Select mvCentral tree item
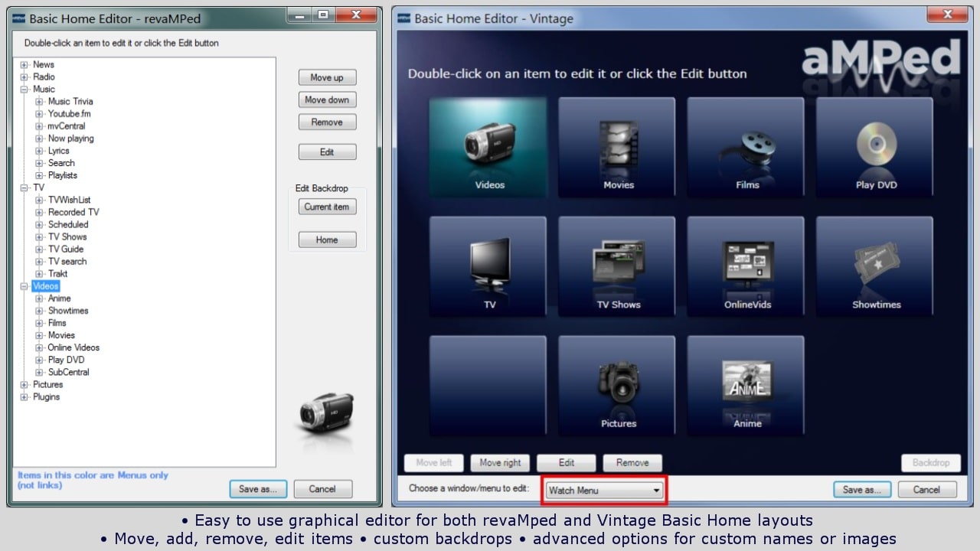 pyautogui.click(x=67, y=126)
